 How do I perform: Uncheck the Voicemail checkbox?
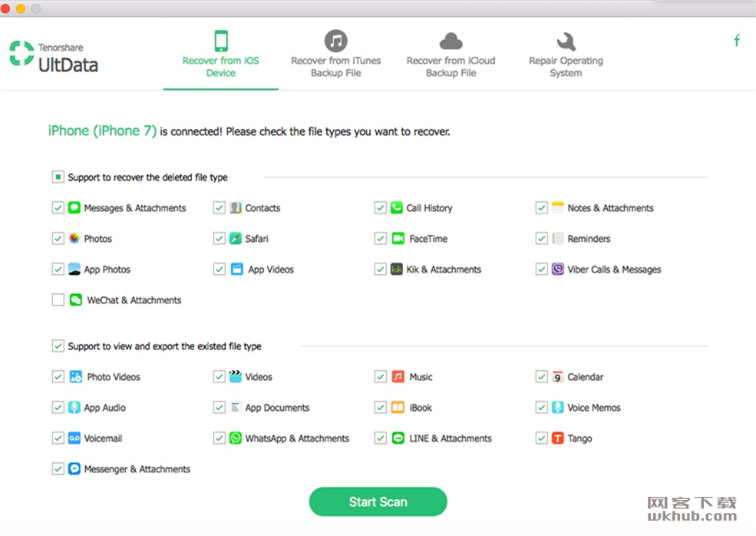pos(58,438)
